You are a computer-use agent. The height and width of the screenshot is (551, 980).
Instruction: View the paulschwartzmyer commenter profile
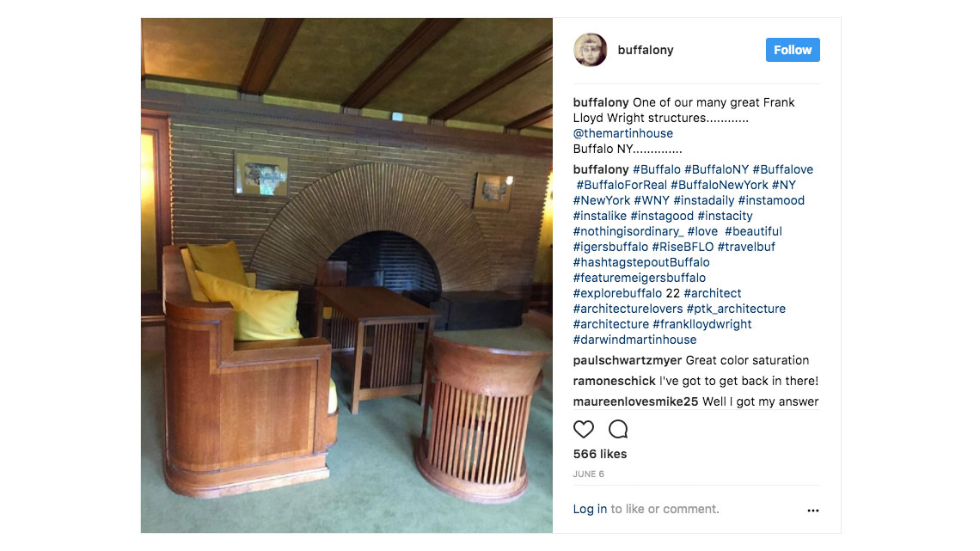tap(628, 360)
